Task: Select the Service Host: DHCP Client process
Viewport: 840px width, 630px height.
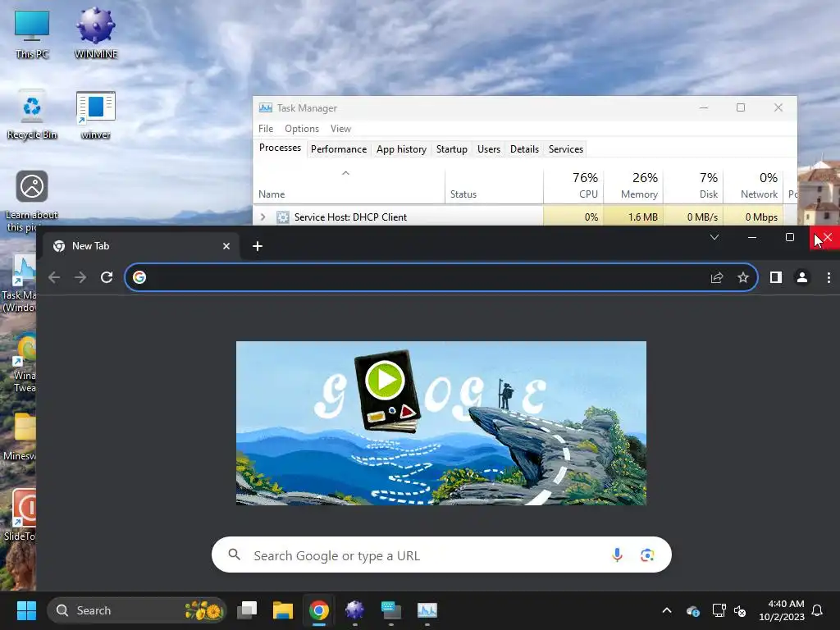Action: click(350, 217)
